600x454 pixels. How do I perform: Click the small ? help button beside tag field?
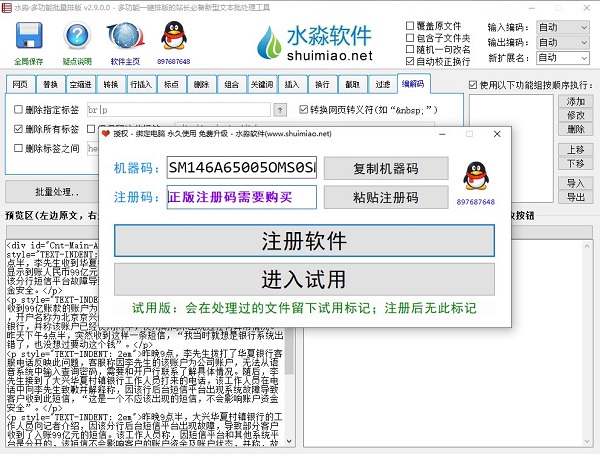pos(280,110)
